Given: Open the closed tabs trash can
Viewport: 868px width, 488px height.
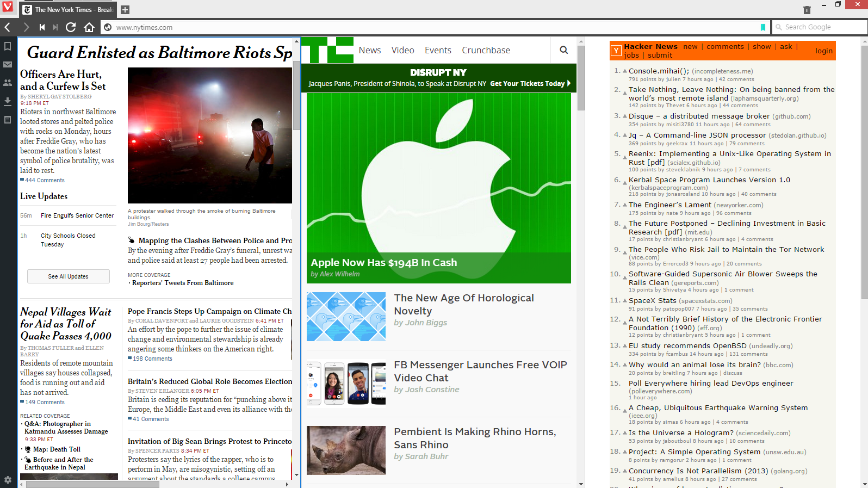Looking at the screenshot, I should (807, 10).
